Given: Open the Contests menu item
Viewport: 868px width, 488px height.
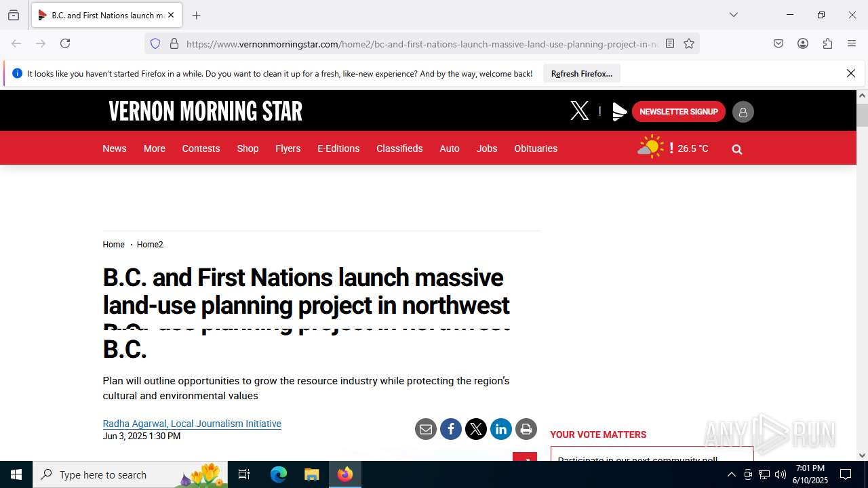Looking at the screenshot, I should click(201, 148).
